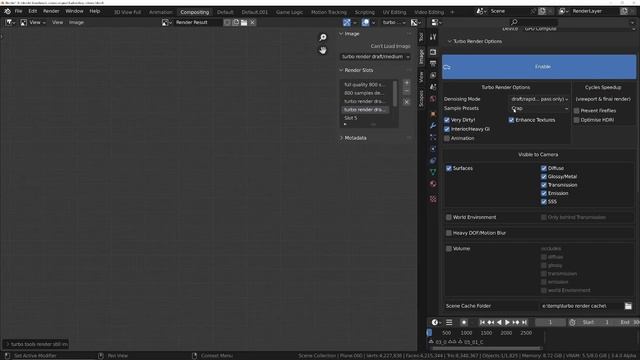The width and height of the screenshot is (640, 360).
Task: Click the pan hand gizmo in image view
Action: 323,50
